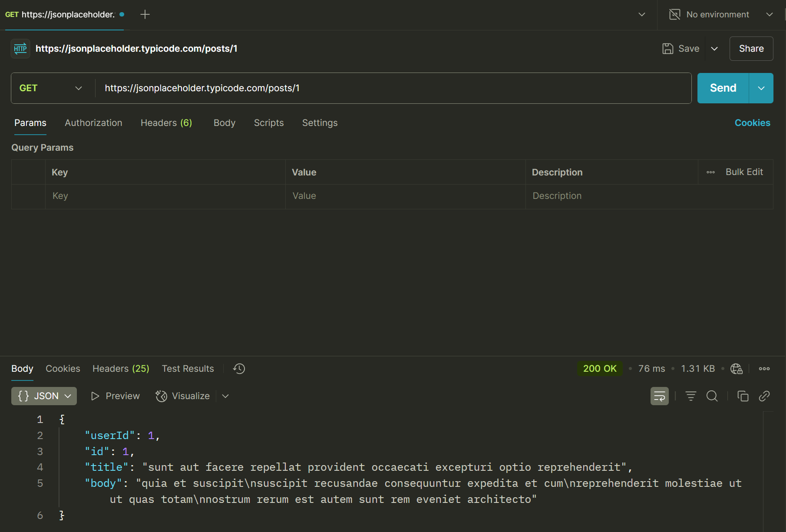Click the "body" key in response
This screenshot has width=786, height=532.
click(x=103, y=483)
